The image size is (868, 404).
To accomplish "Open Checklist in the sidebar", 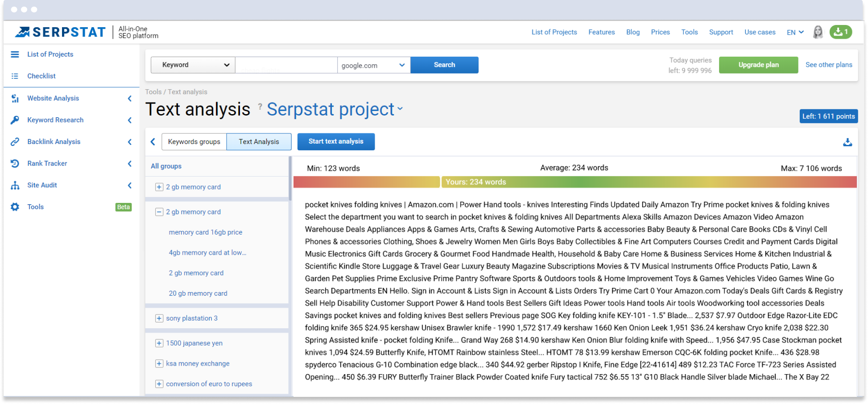I will coord(41,76).
